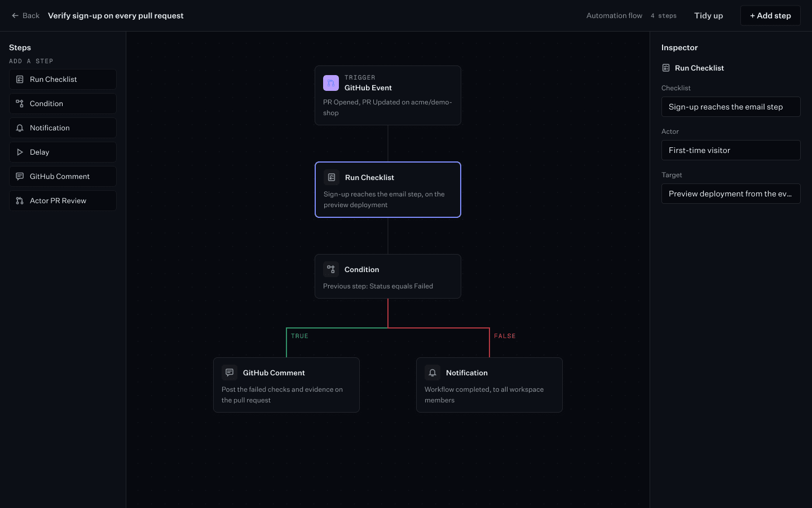Click checklist icon on Run Checklist canvas node

332,177
